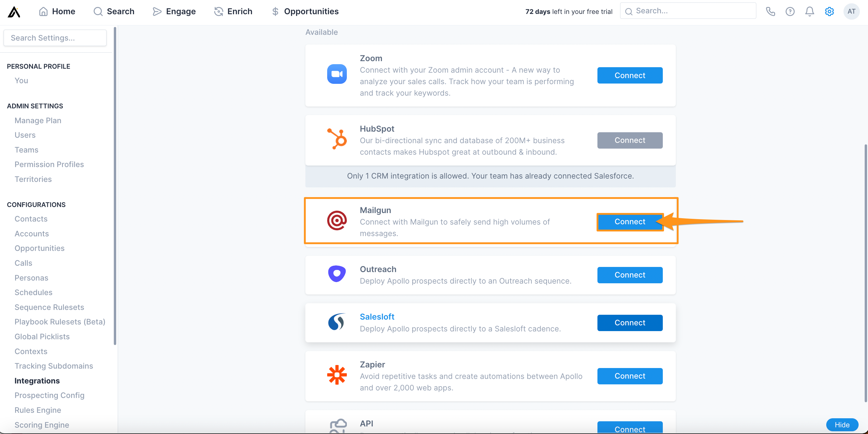Image resolution: width=868 pixels, height=434 pixels.
Task: Open Teams admin settings
Action: [26, 150]
